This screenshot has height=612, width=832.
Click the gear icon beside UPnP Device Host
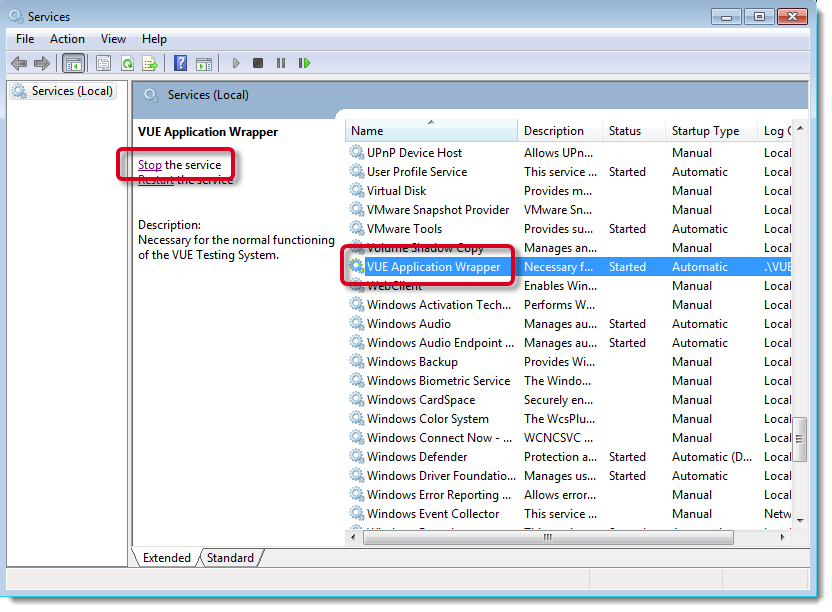(357, 152)
